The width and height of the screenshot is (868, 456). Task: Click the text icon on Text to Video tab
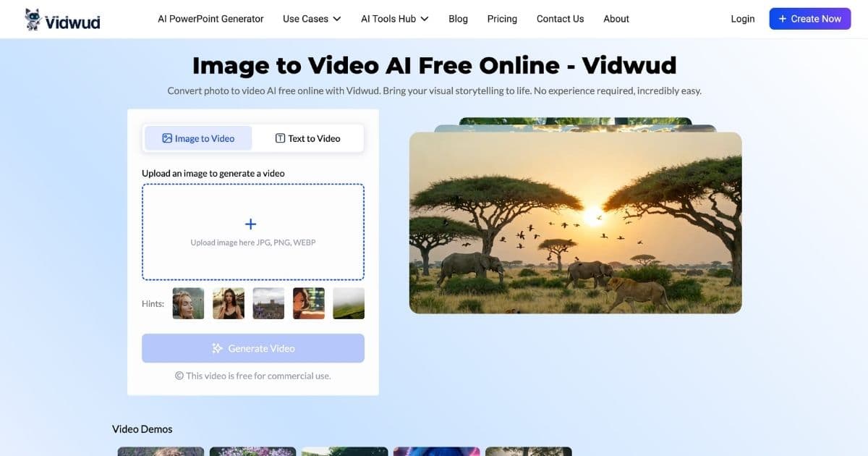point(280,138)
